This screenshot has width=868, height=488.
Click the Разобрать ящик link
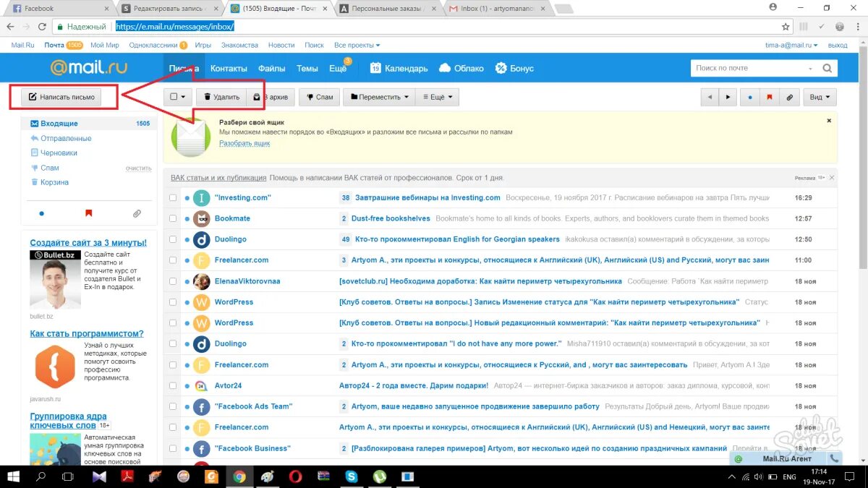click(x=244, y=143)
